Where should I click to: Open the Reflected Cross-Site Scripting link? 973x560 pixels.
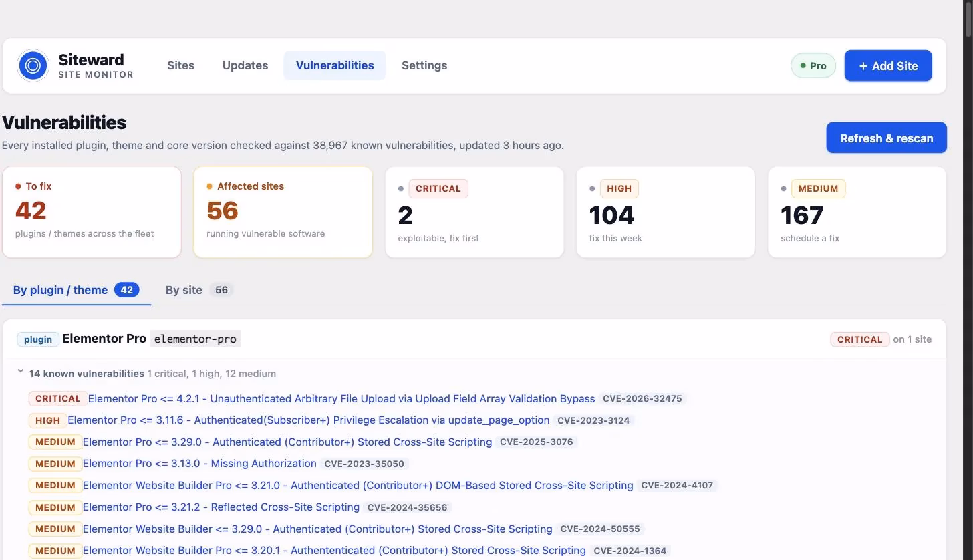point(221,507)
